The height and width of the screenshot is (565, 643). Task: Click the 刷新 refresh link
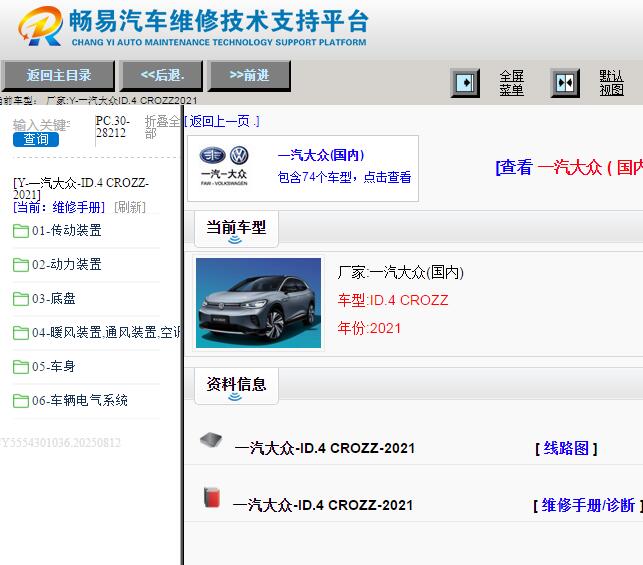[x=130, y=207]
